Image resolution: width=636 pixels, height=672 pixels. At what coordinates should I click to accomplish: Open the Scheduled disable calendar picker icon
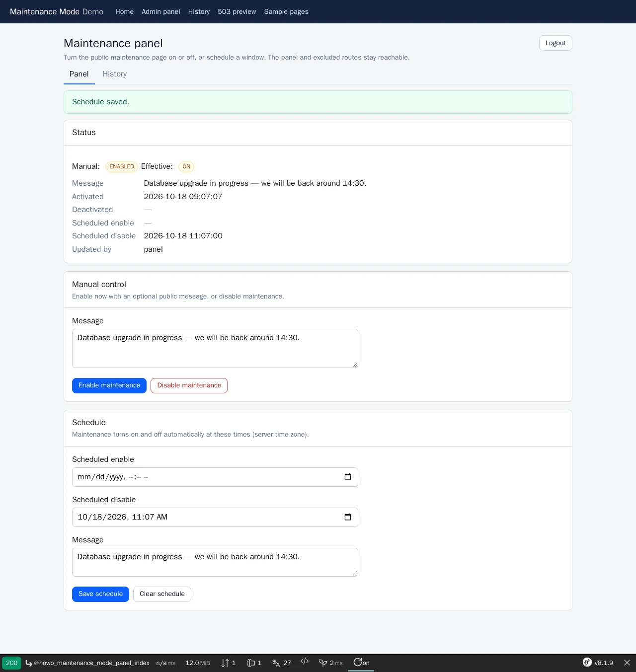348,517
